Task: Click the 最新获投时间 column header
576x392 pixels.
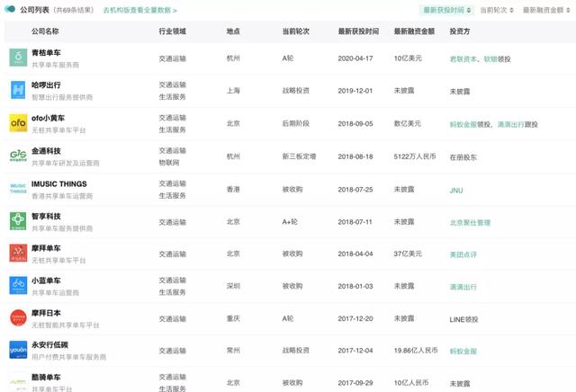Action: point(358,31)
